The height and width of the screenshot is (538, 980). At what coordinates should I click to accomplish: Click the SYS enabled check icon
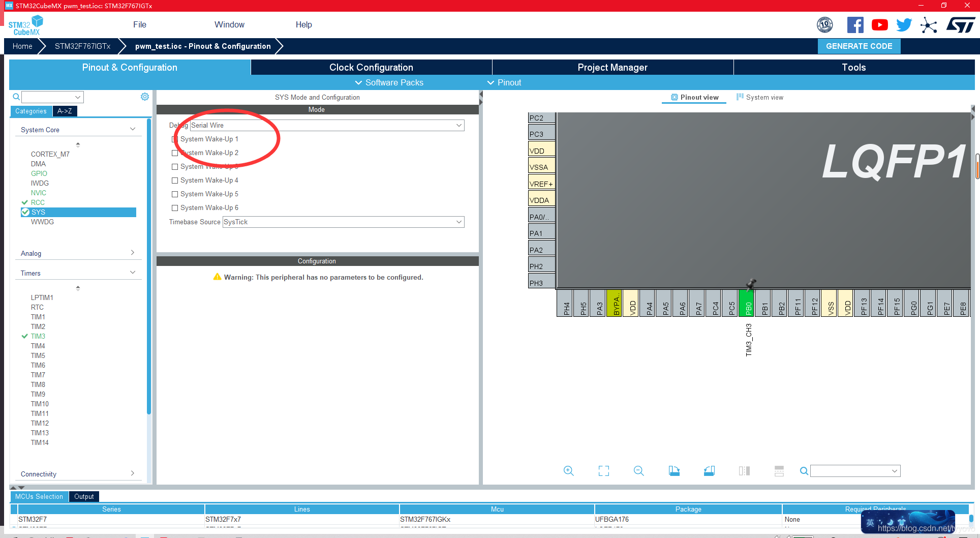point(25,212)
